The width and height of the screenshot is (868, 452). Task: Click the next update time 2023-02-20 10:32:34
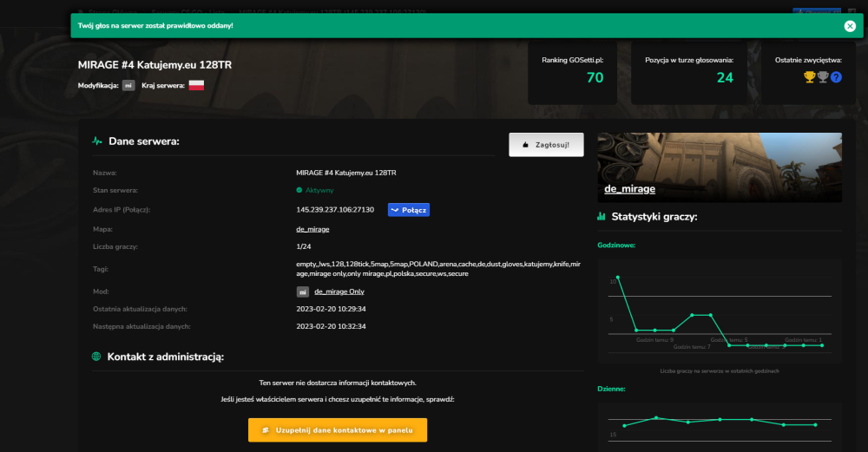click(331, 326)
